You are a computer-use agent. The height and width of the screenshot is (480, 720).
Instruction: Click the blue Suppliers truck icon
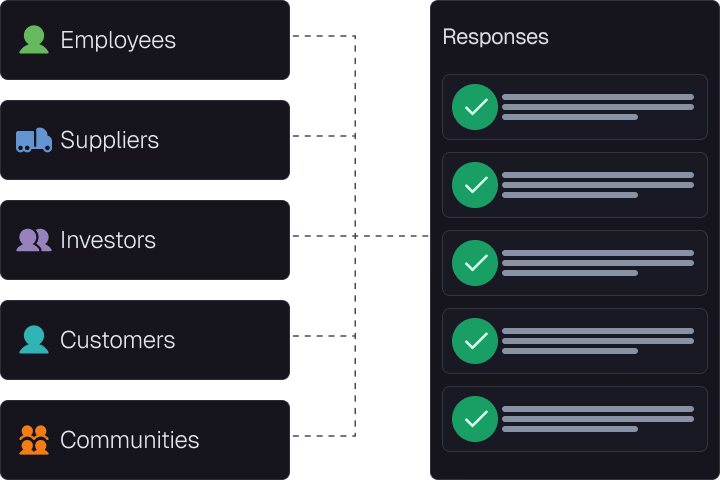pyautogui.click(x=34, y=140)
